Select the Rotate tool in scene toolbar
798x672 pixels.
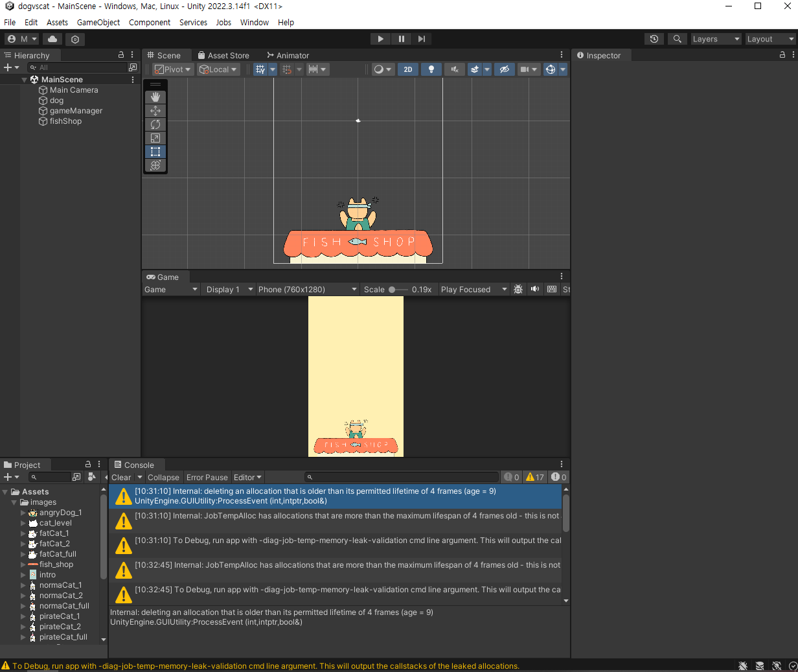coord(155,124)
